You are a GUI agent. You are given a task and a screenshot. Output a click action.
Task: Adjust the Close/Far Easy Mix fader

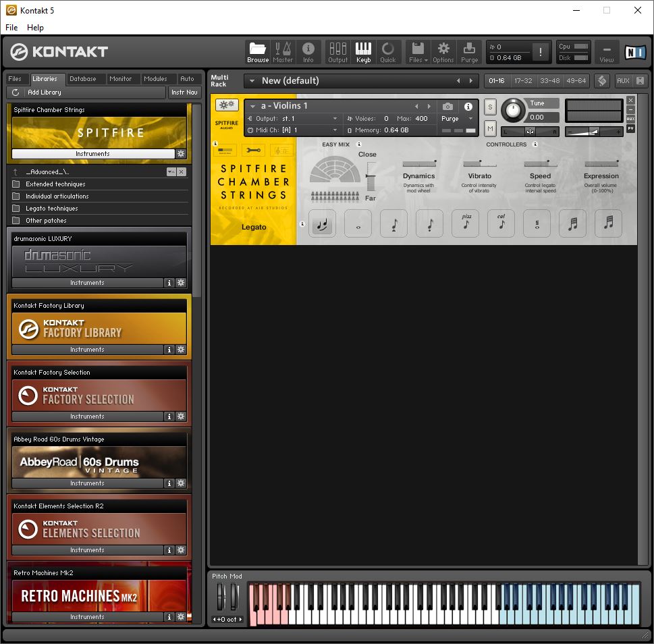371,176
